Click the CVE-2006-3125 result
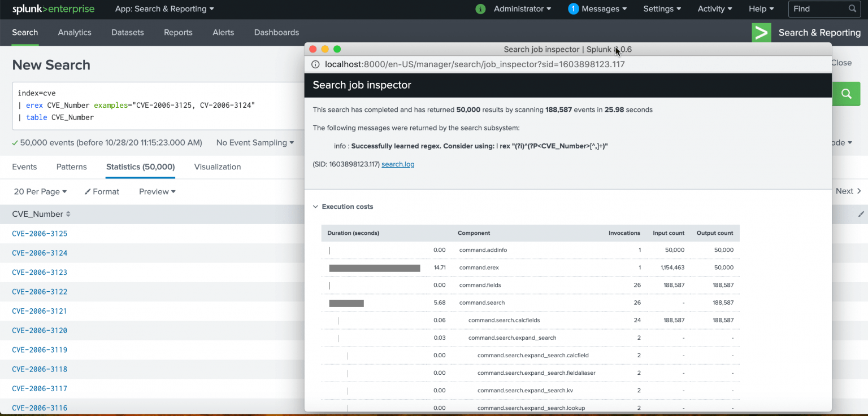The width and height of the screenshot is (868, 416). coord(40,234)
